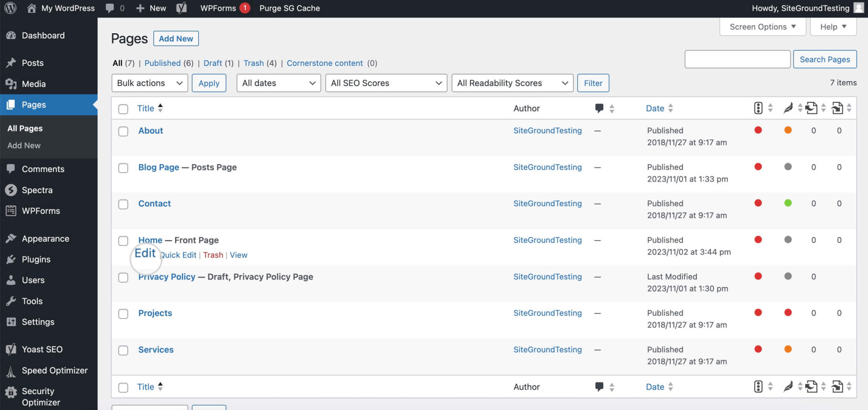Click red SEO score dot for About
This screenshot has height=410, width=868.
click(758, 130)
